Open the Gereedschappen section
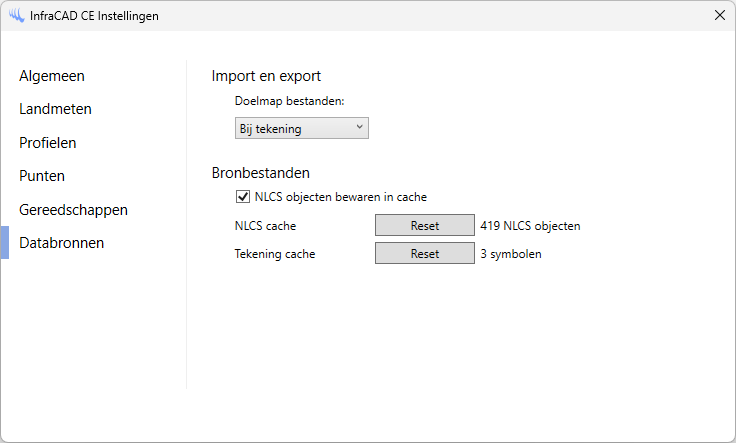This screenshot has width=736, height=443. [x=73, y=210]
